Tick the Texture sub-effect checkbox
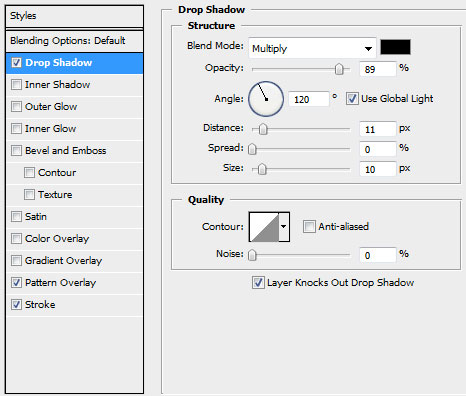This screenshot has height=396, width=466. (x=29, y=195)
